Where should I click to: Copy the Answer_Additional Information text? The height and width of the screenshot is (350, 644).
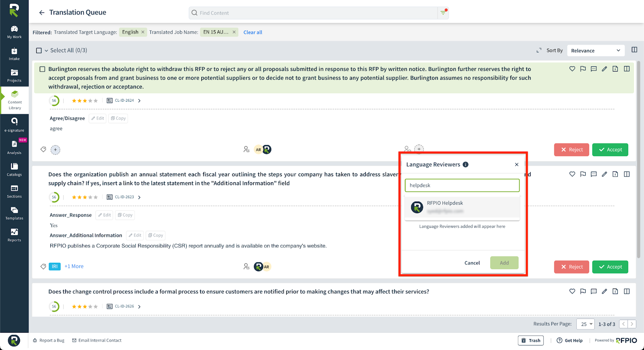[155, 235]
